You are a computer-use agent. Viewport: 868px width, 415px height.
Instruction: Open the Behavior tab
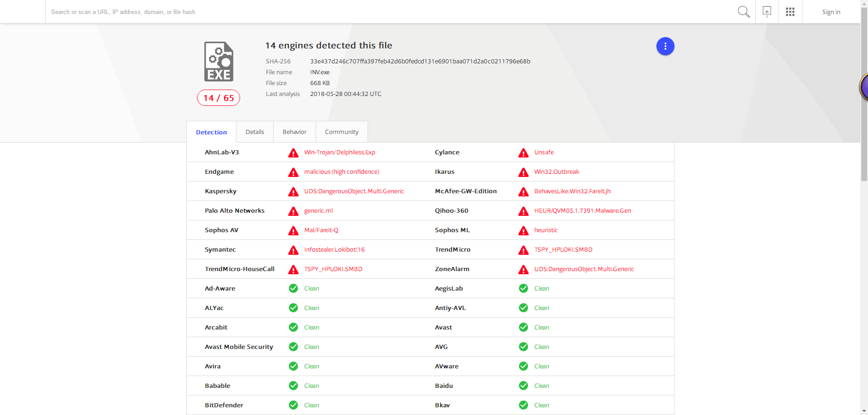(x=294, y=132)
